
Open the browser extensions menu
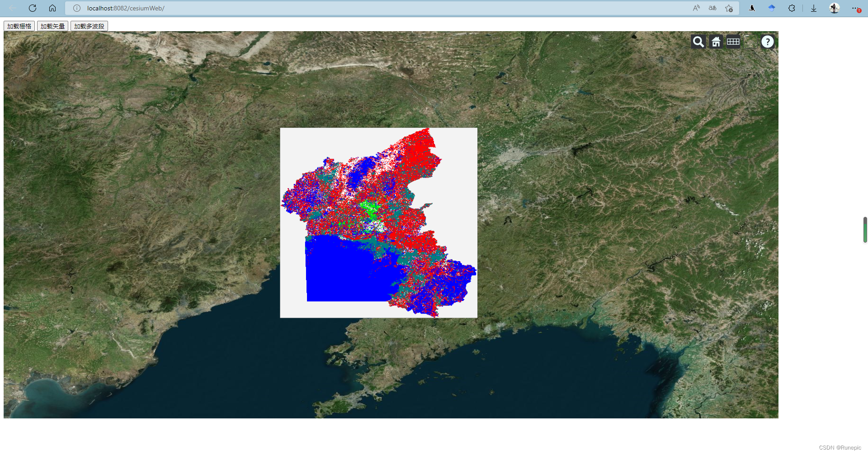792,8
